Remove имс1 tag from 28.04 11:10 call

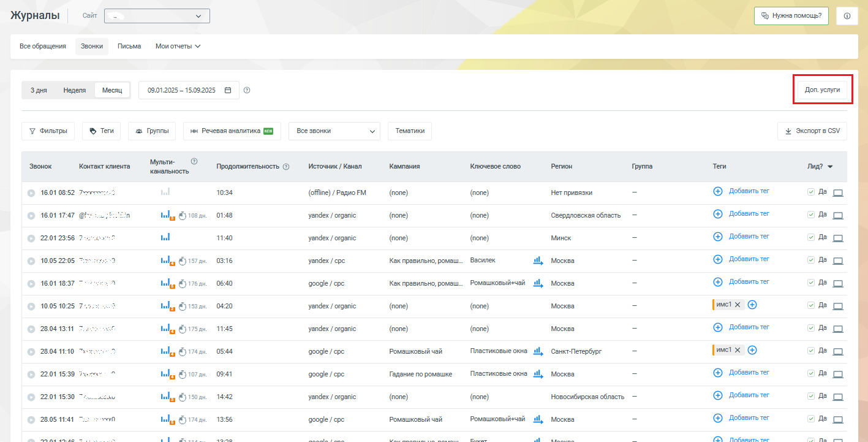(738, 350)
